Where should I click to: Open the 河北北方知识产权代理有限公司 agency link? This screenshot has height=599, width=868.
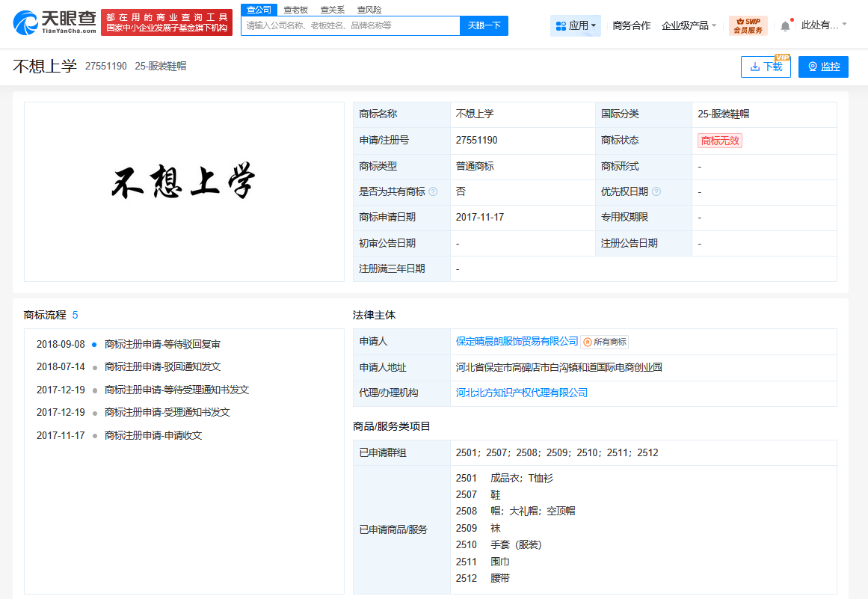[520, 392]
